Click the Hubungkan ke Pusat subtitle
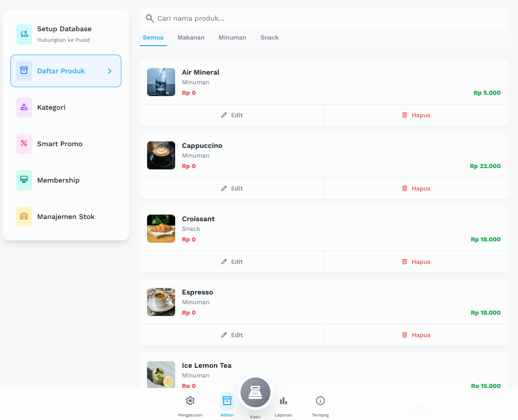The width and height of the screenshot is (518, 420). (x=63, y=40)
